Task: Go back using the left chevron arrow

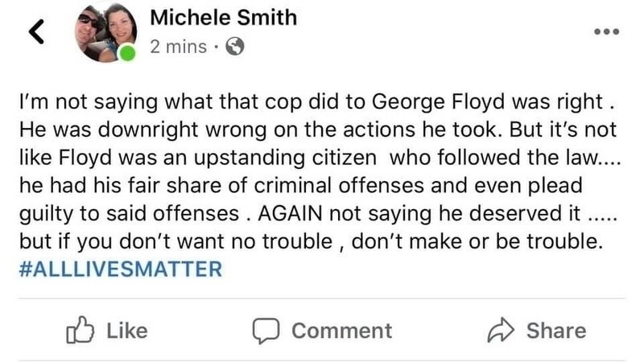Action: pos(36,31)
